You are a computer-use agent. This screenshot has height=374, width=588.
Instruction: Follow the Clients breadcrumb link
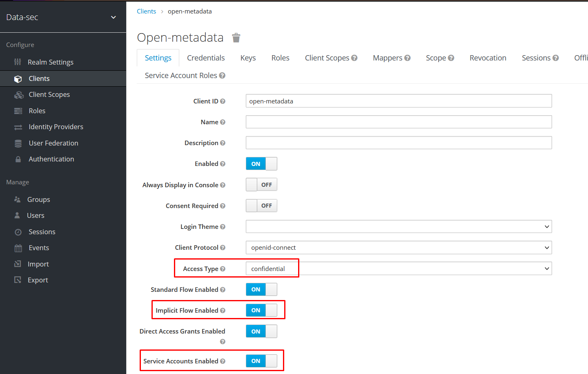[146, 11]
